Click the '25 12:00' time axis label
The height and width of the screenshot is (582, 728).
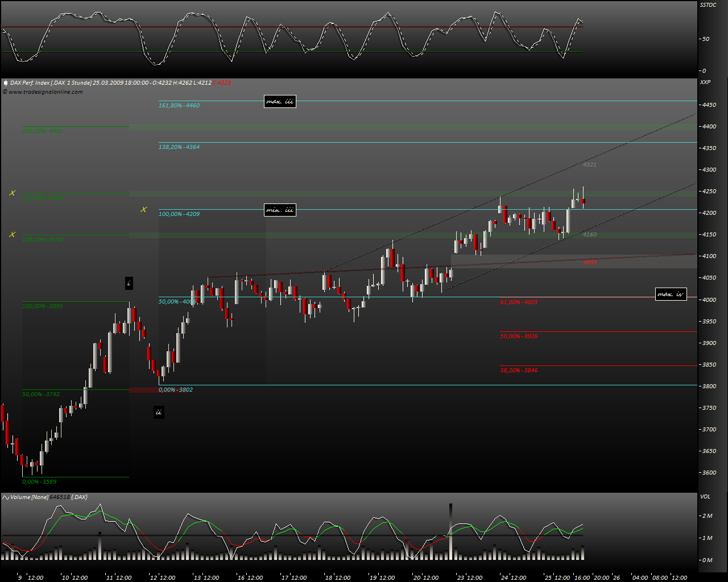pyautogui.click(x=557, y=577)
